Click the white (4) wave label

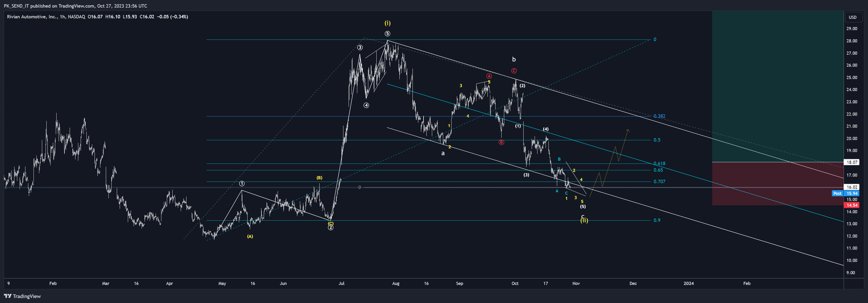[546, 129]
